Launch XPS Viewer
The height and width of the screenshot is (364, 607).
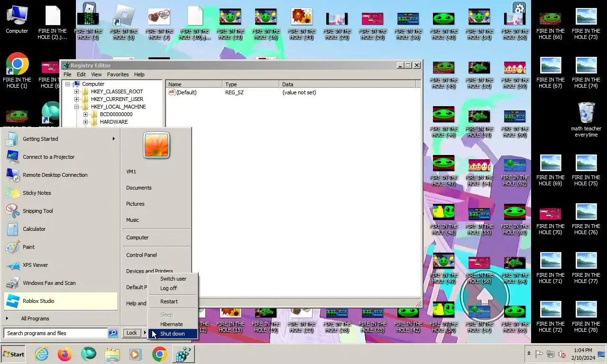click(x=60, y=265)
